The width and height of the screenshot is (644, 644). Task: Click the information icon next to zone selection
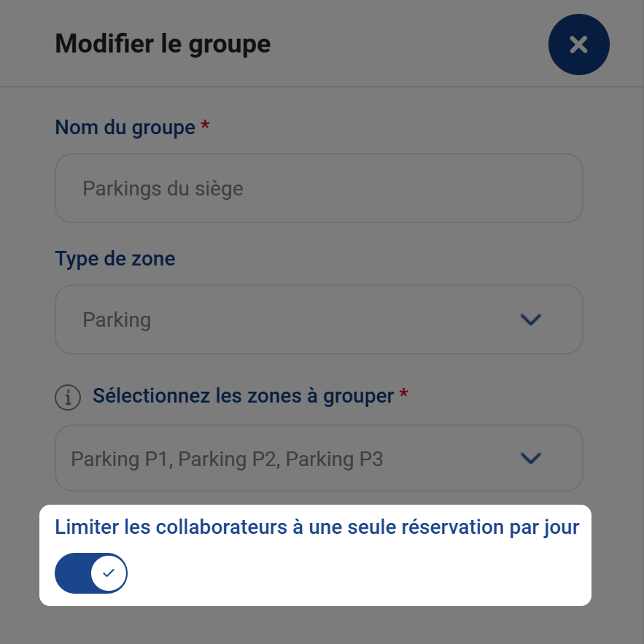pos(68,397)
